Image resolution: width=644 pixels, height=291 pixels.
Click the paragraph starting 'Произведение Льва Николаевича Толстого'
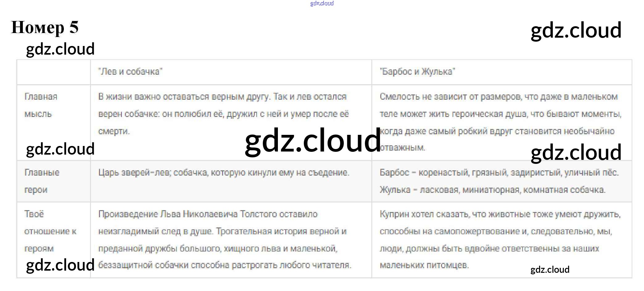point(225,239)
